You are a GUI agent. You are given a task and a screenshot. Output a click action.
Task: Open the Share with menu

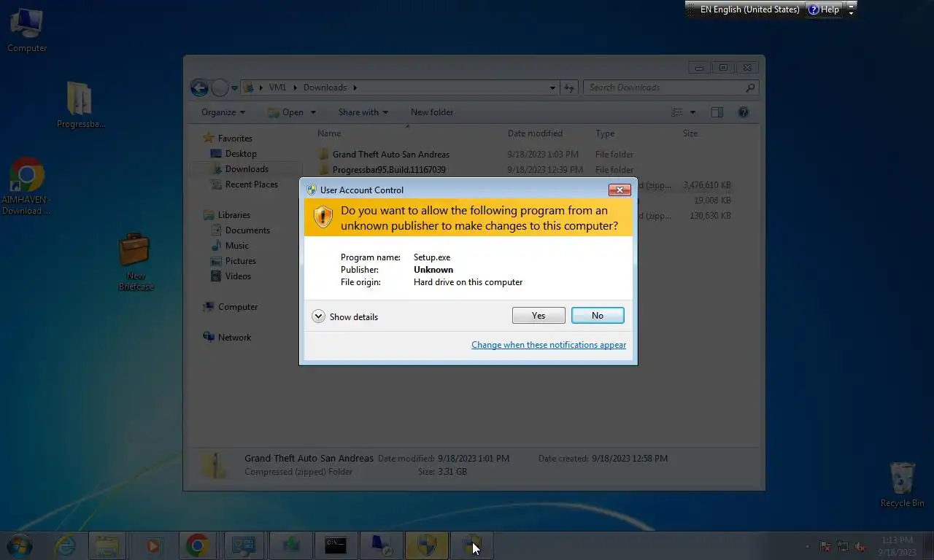coord(363,112)
